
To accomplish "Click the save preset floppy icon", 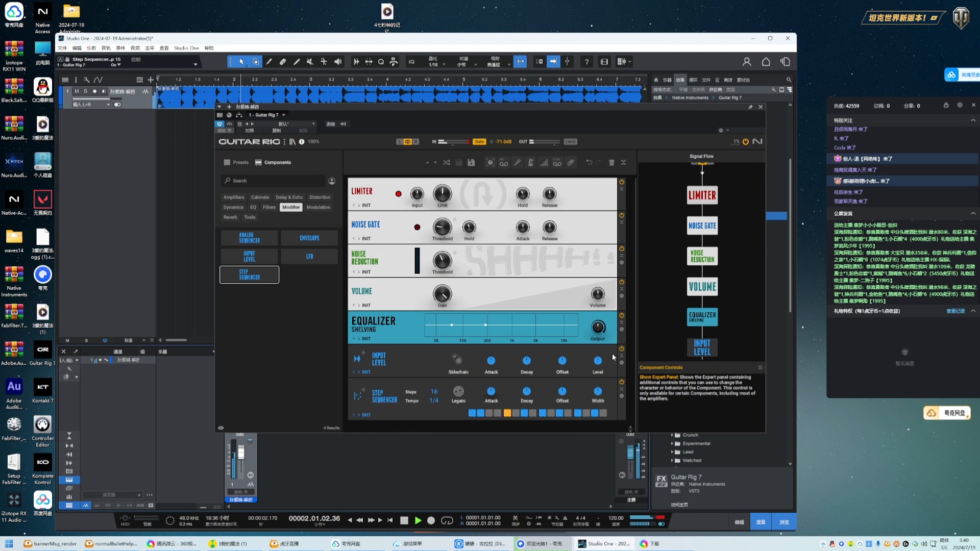I will click(471, 163).
